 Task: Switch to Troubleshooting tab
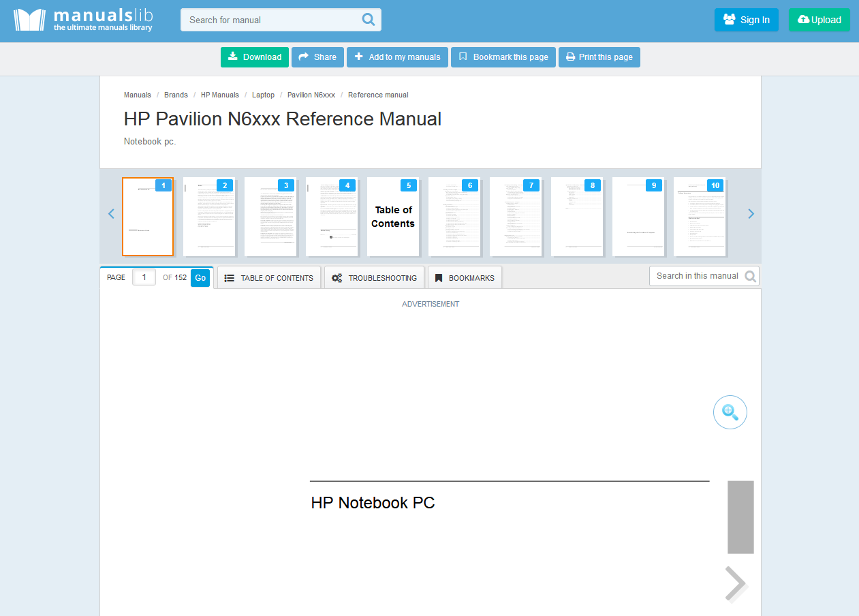(x=374, y=278)
